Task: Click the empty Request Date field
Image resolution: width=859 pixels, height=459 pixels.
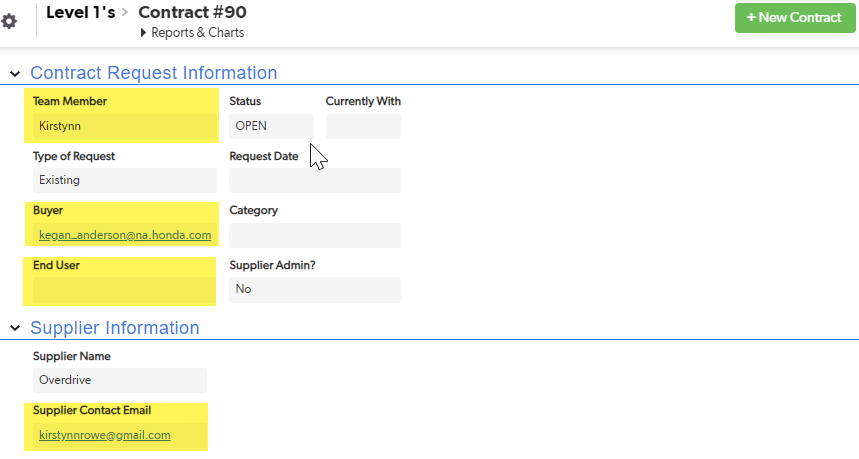Action: tap(315, 180)
